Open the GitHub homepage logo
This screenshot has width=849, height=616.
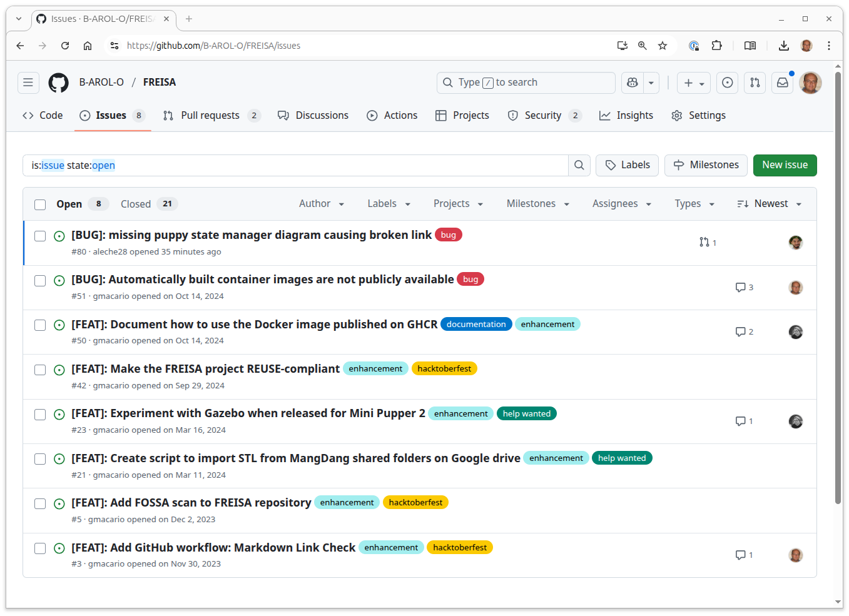[x=59, y=83]
